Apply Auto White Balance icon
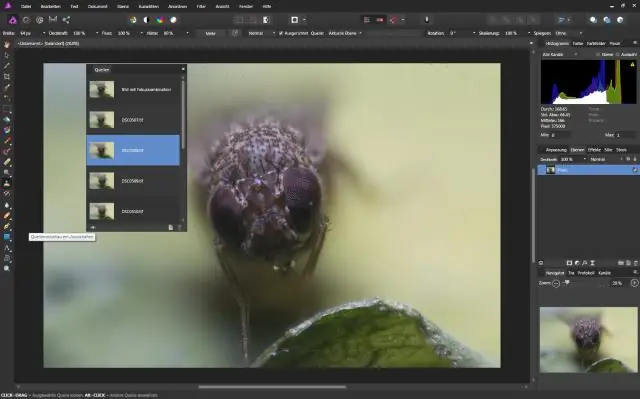The image size is (640, 399). 173,20
